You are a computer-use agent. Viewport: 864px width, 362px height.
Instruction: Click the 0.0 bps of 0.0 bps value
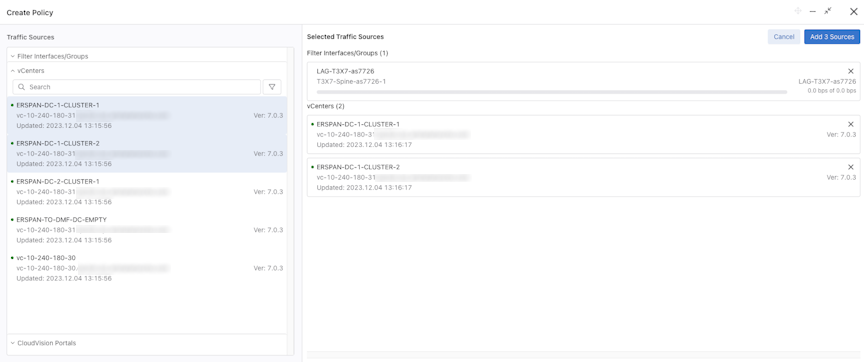point(831,90)
